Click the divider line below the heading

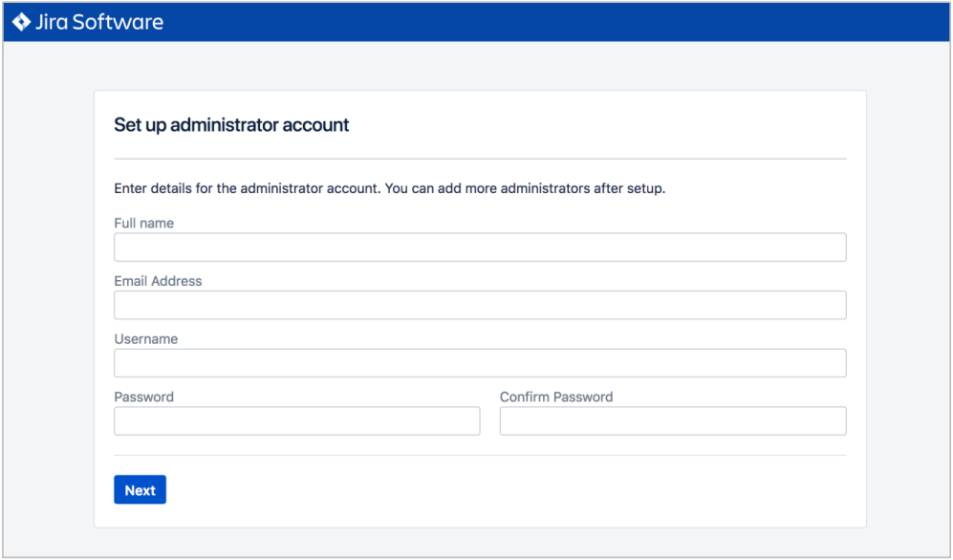tap(480, 160)
